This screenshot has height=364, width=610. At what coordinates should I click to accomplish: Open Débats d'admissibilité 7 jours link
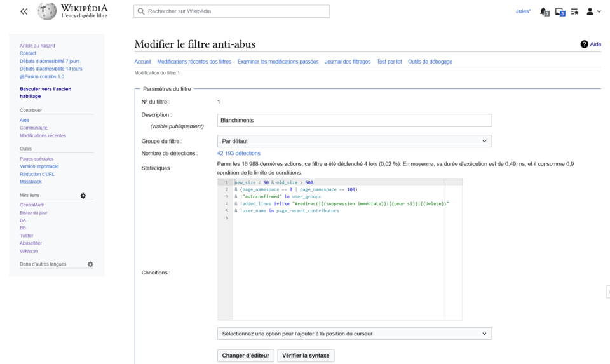point(50,61)
